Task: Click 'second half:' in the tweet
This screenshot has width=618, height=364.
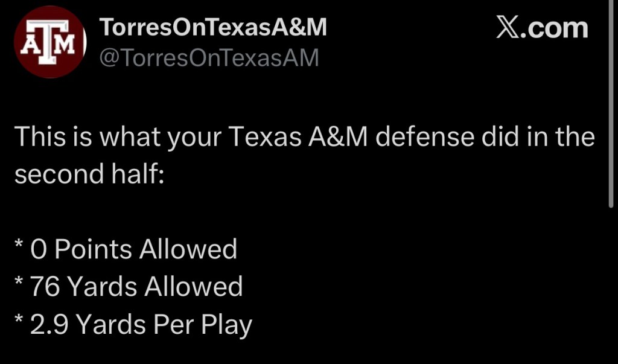Action: (89, 174)
